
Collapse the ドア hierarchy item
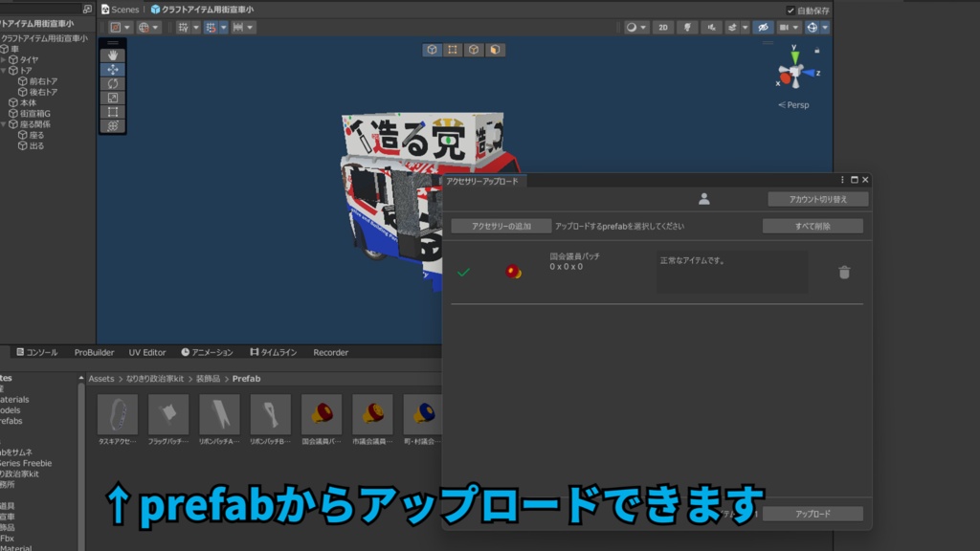pyautogui.click(x=4, y=71)
